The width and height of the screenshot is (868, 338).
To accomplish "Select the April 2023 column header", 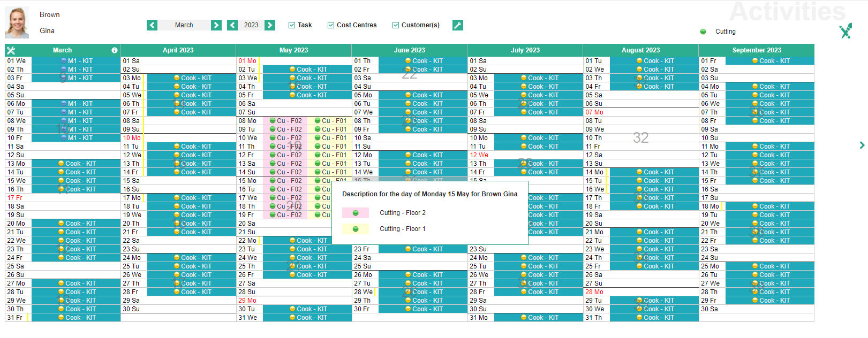I will [178, 50].
